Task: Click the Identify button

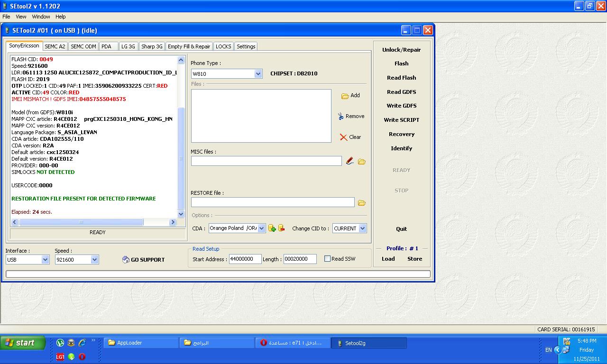Action: 401,148
